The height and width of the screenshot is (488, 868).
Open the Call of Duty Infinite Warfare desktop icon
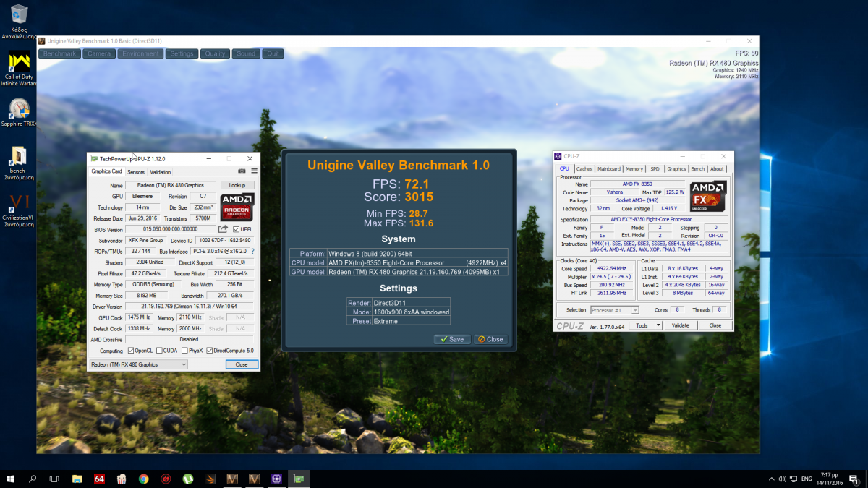[19, 69]
